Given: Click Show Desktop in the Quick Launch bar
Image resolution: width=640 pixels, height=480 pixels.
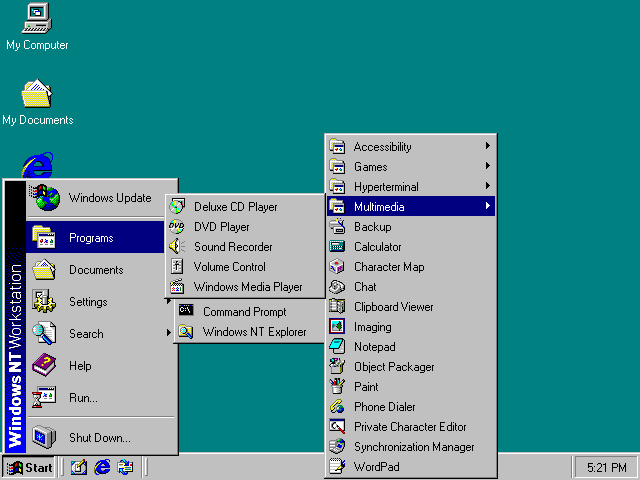Looking at the screenshot, I should (79, 467).
